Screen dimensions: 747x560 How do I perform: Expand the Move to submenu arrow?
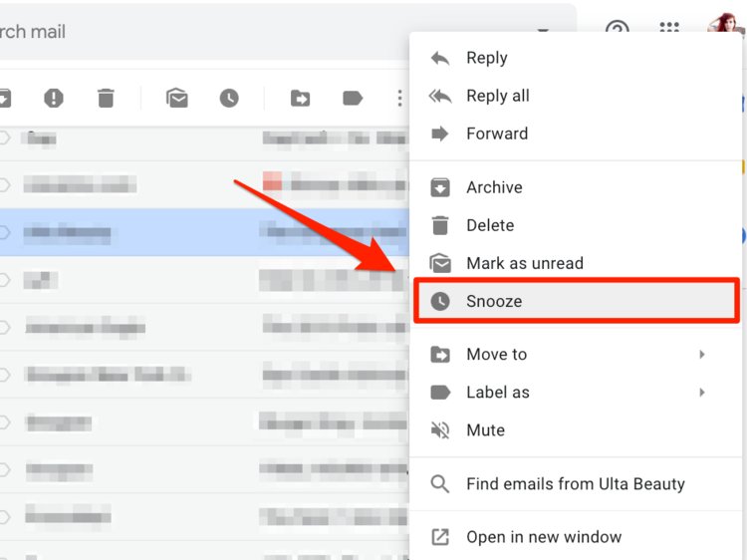702,354
